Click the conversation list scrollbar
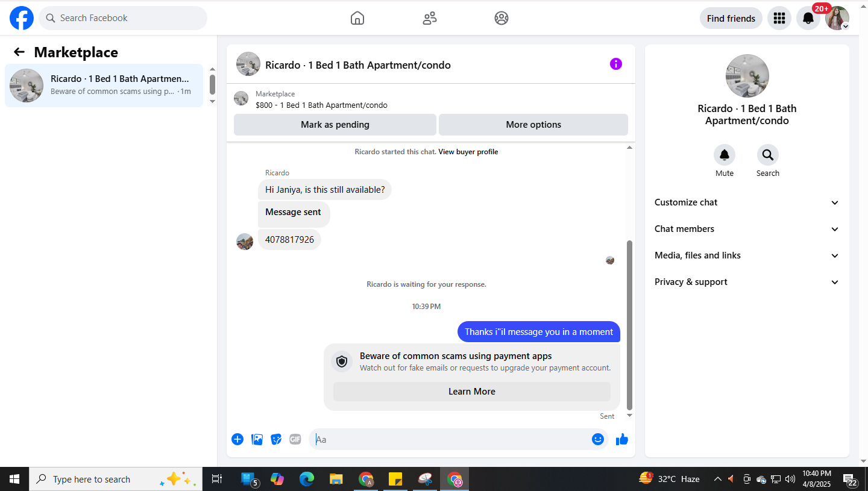Image resolution: width=868 pixels, height=491 pixels. click(x=212, y=85)
